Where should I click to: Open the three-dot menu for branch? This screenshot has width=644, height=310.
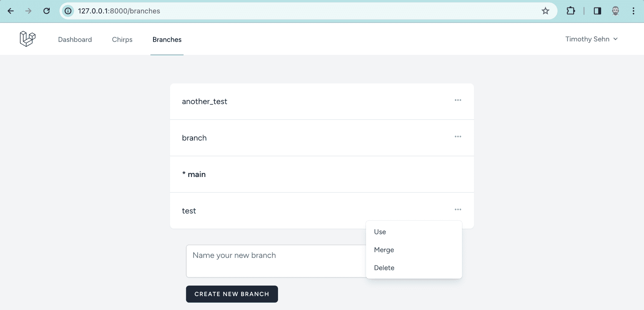(x=458, y=136)
